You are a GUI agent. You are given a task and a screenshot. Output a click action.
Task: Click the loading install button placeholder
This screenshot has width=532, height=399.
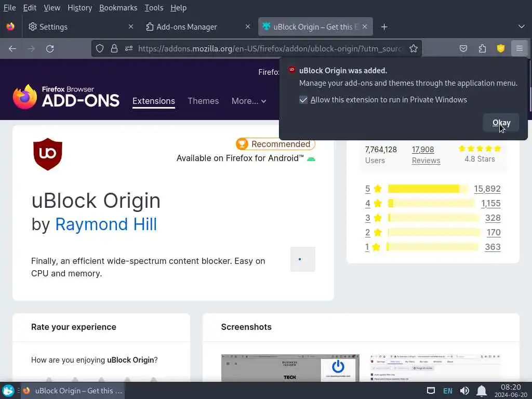(303, 259)
